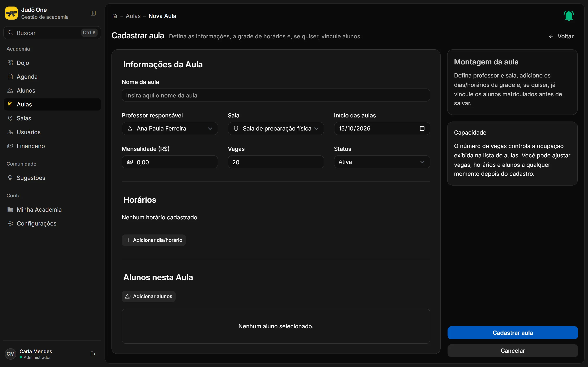Click the Vagas number field
Image resolution: width=588 pixels, height=367 pixels.
coord(276,162)
